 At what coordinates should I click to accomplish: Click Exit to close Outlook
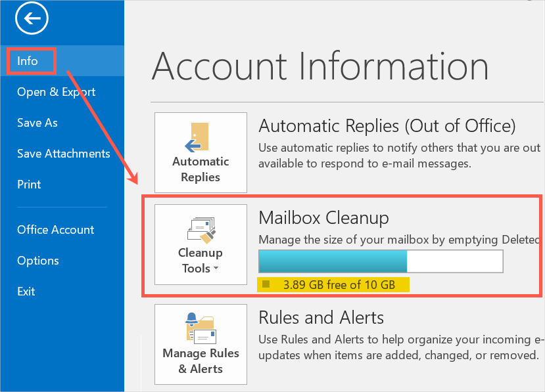click(x=26, y=292)
